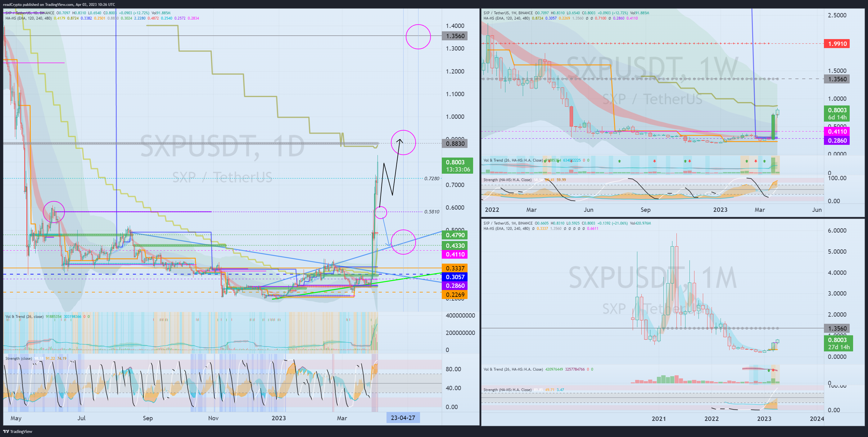The height and width of the screenshot is (437, 868).
Task: Click the red 1.9910 price label on weekly chart
Action: tap(837, 44)
